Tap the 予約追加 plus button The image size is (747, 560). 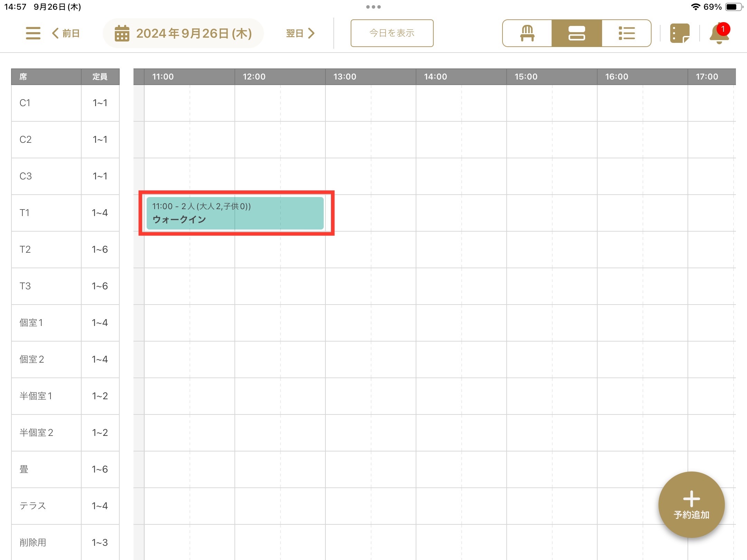point(691,504)
